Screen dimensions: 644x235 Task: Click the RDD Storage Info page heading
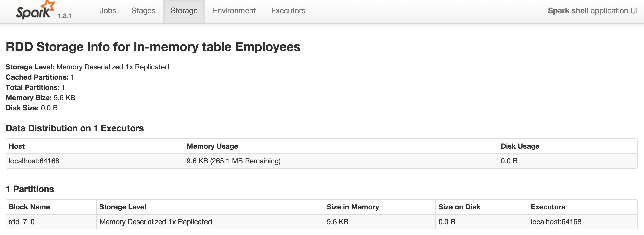[x=153, y=47]
